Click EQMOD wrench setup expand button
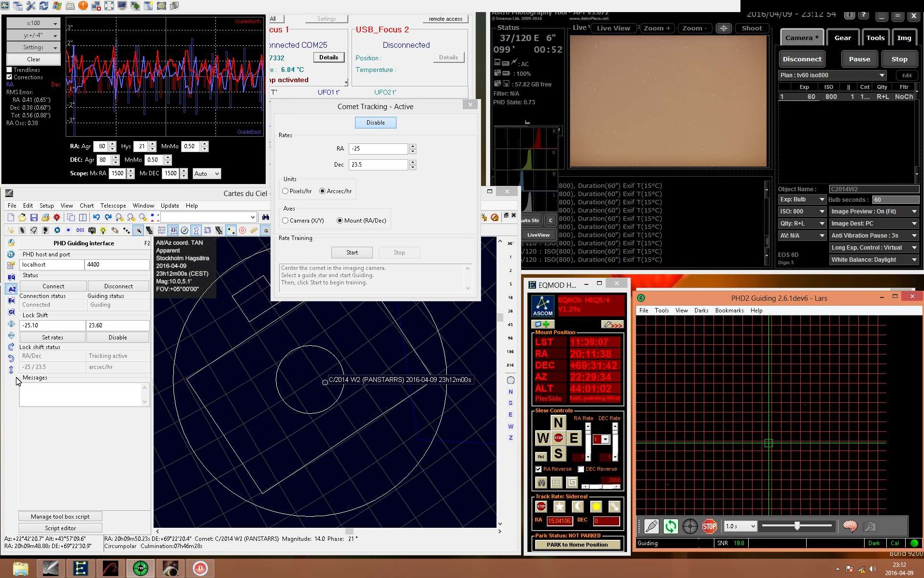Screen dimensions: 924x578 [612, 324]
